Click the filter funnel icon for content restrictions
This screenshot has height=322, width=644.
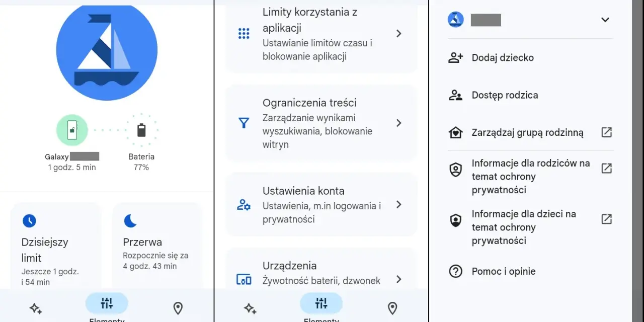[244, 123]
